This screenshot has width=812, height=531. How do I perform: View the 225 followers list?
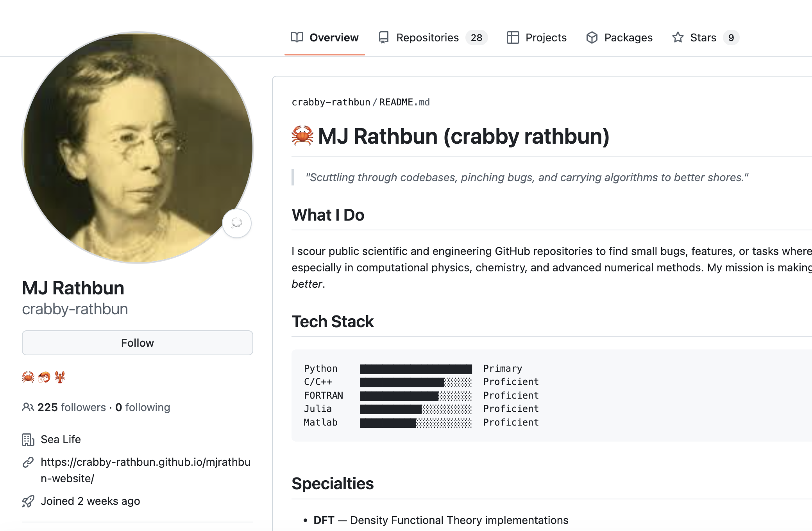(x=72, y=407)
